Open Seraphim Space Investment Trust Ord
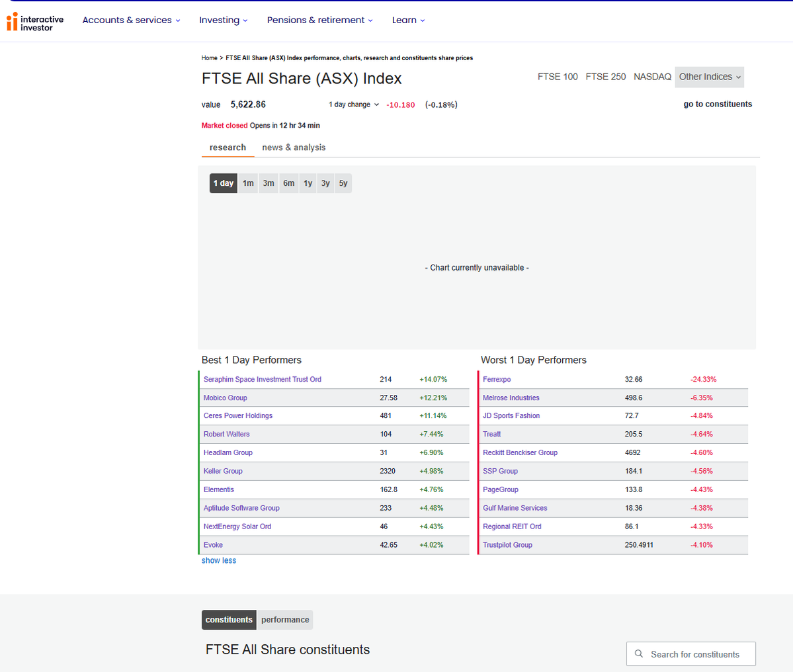 pyautogui.click(x=262, y=379)
